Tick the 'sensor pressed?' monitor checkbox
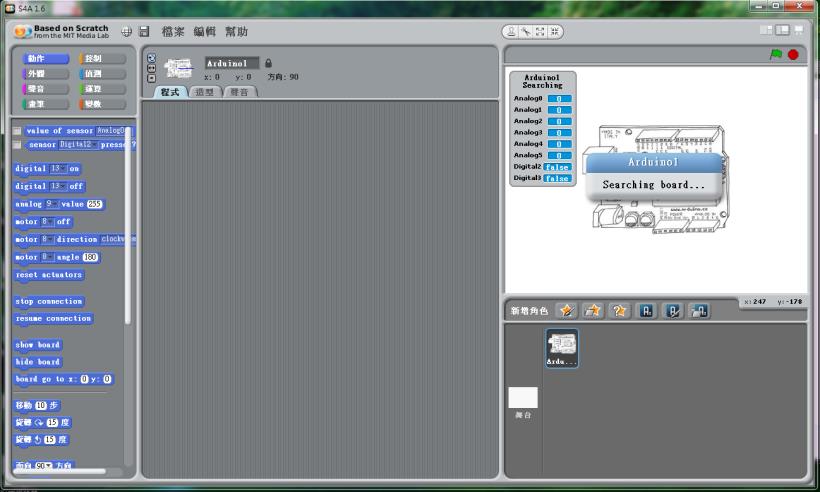 coord(17,145)
